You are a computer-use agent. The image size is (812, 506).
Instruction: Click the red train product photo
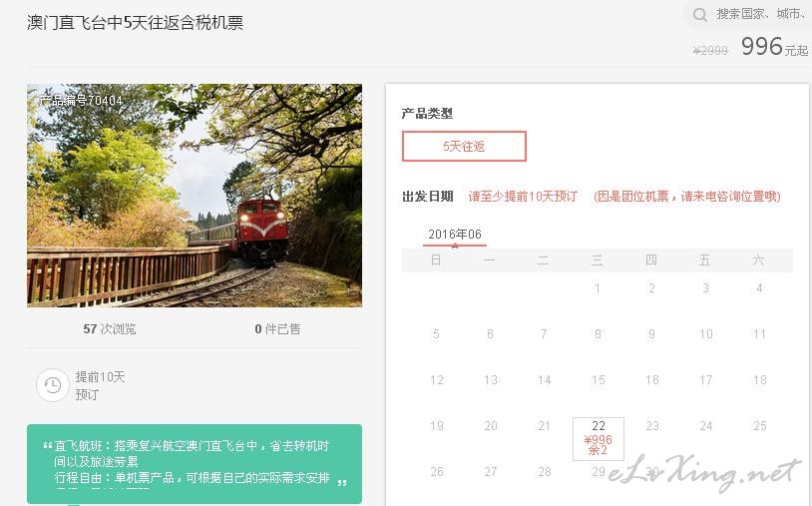click(x=195, y=196)
